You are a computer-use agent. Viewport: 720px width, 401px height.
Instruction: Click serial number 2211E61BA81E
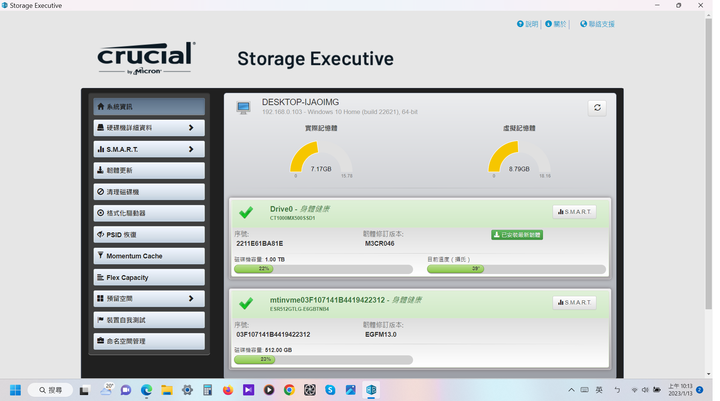click(x=259, y=243)
